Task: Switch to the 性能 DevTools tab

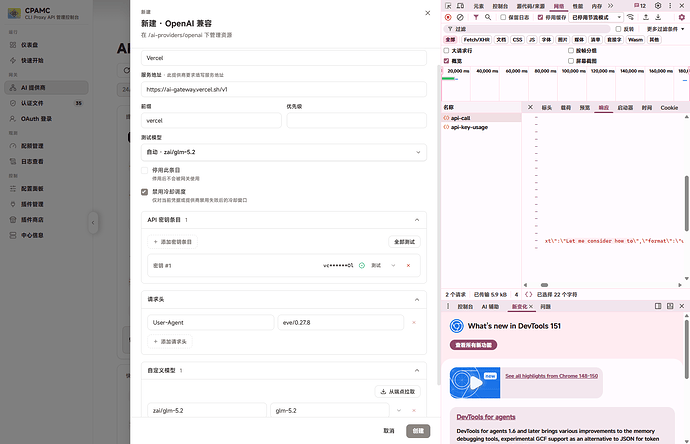Action: (577, 6)
